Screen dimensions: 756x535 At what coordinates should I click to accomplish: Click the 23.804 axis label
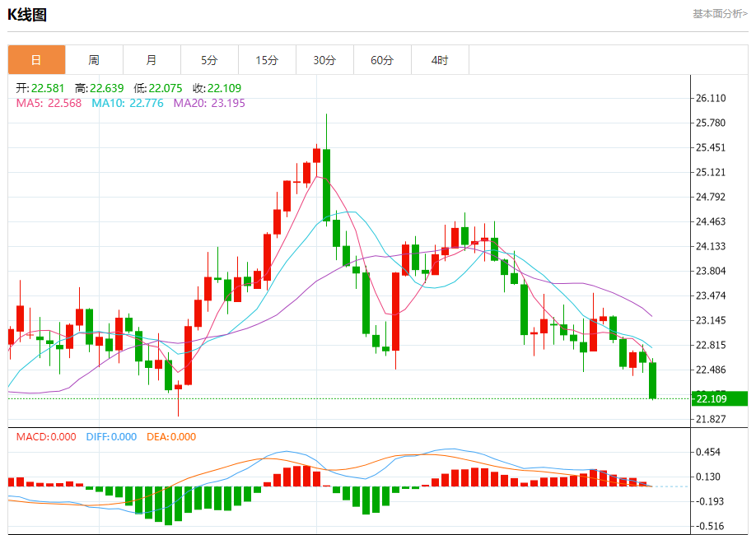click(711, 271)
